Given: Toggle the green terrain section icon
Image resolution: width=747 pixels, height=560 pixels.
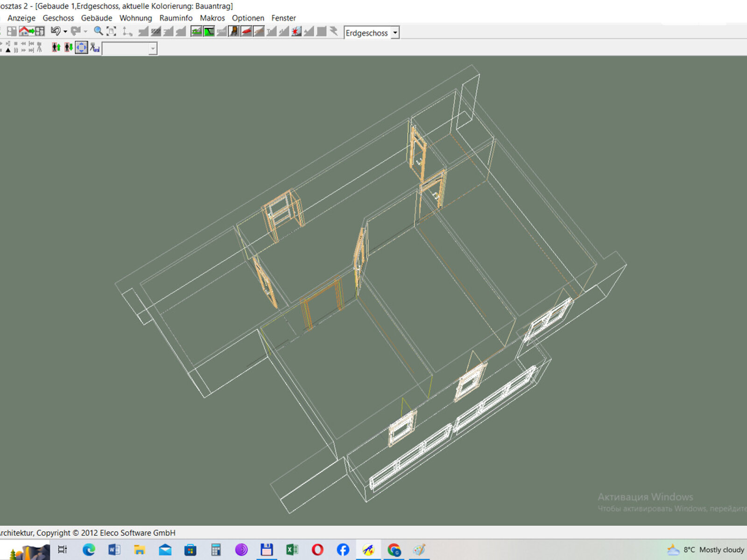Looking at the screenshot, I should [209, 31].
